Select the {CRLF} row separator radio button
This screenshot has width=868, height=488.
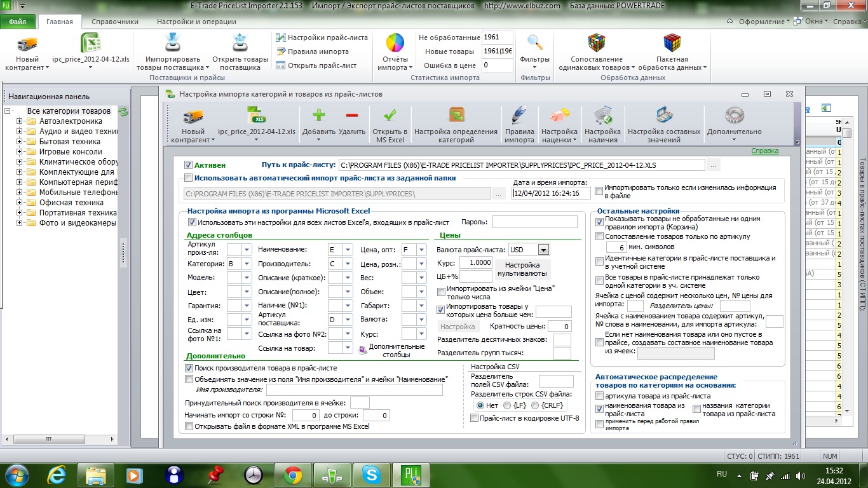tap(535, 405)
